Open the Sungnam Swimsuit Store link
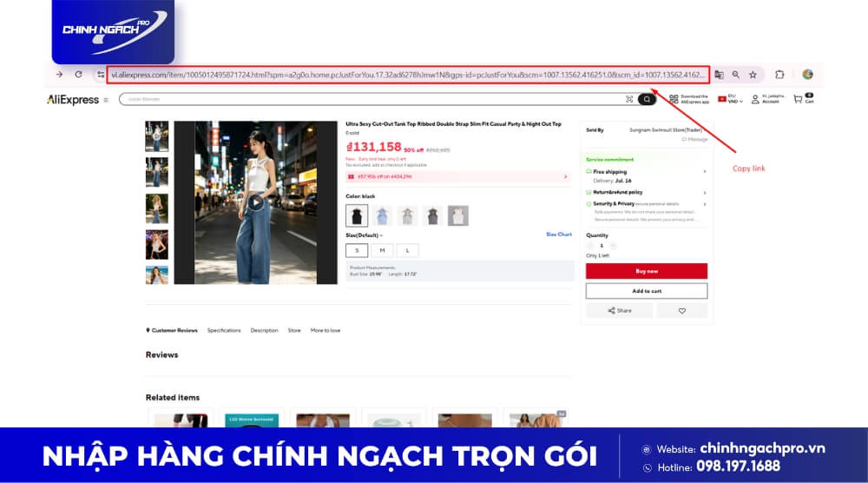 click(x=666, y=130)
